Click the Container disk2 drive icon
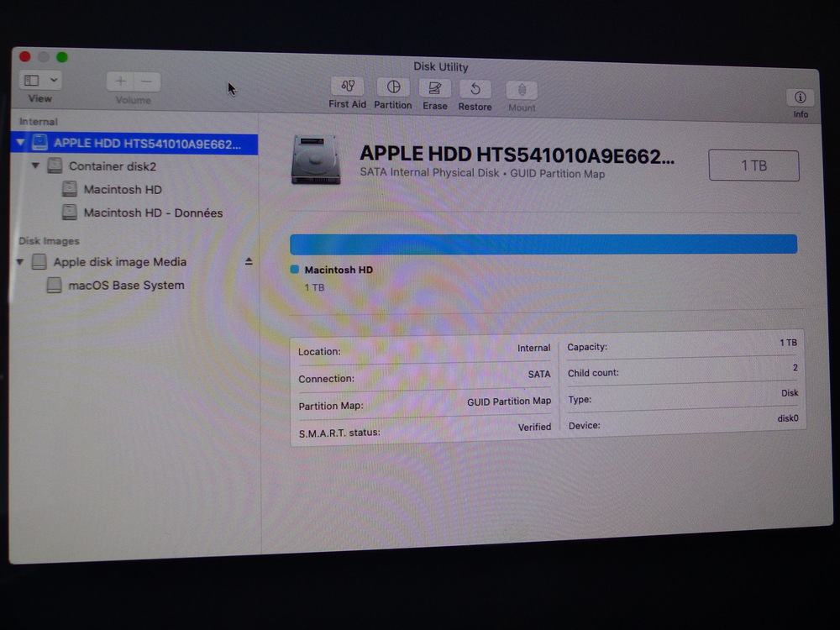The image size is (840, 630). (x=55, y=165)
